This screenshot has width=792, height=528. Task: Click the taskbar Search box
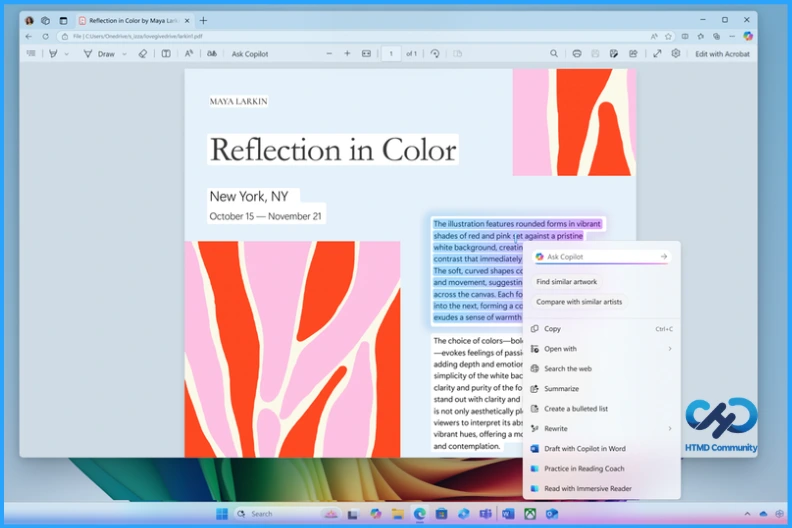click(x=286, y=514)
